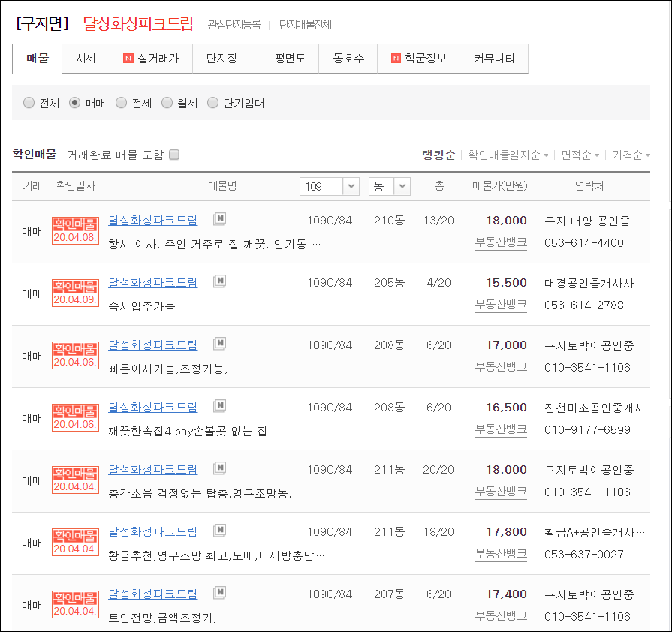Open 달성화성파크드림 link for the 17,800 listing
Viewport: 672px width, 632px height.
click(x=153, y=531)
